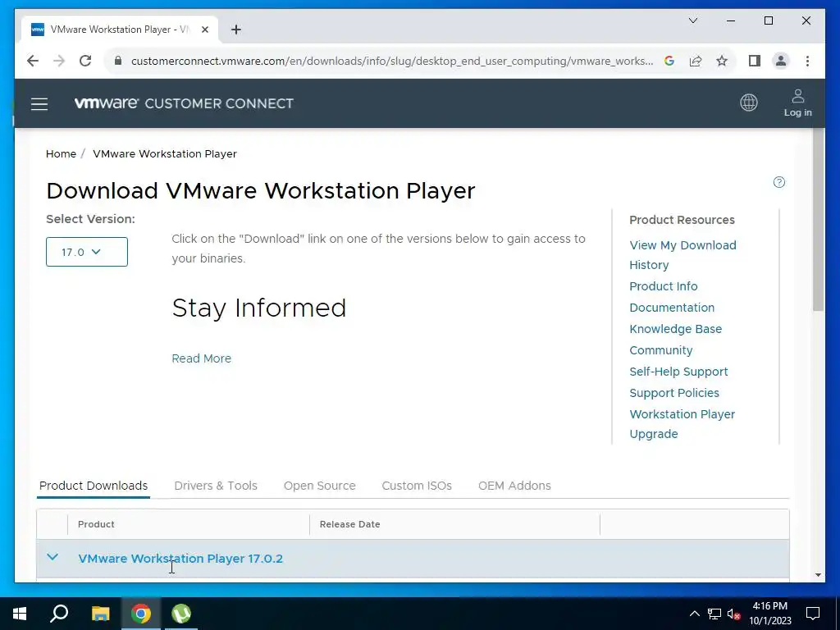Viewport: 840px width, 630px height.
Task: Click the Read More link
Action: coord(202,358)
